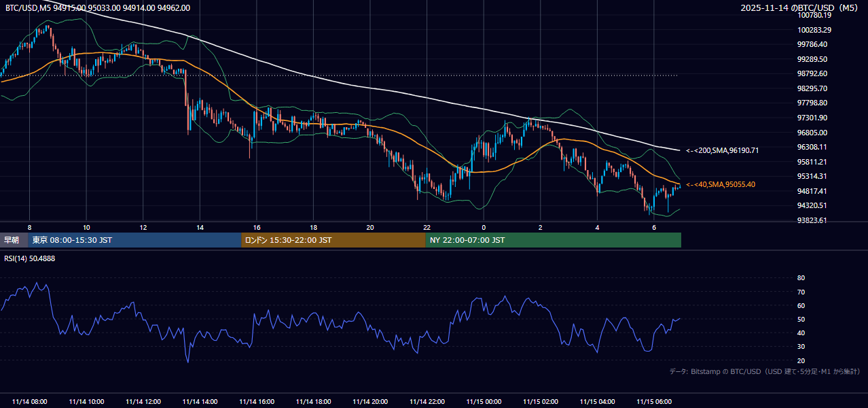Click hour 22 under the price chart
The width and height of the screenshot is (868, 408).
pyautogui.click(x=427, y=226)
